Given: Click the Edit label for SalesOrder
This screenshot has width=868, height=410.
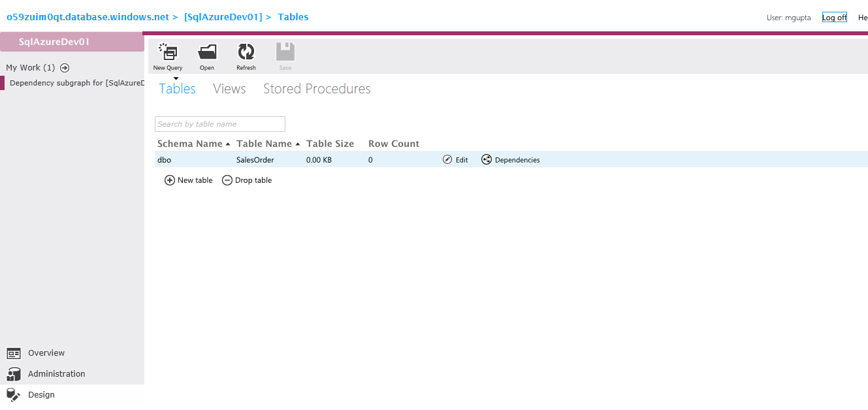Looking at the screenshot, I should [x=462, y=160].
